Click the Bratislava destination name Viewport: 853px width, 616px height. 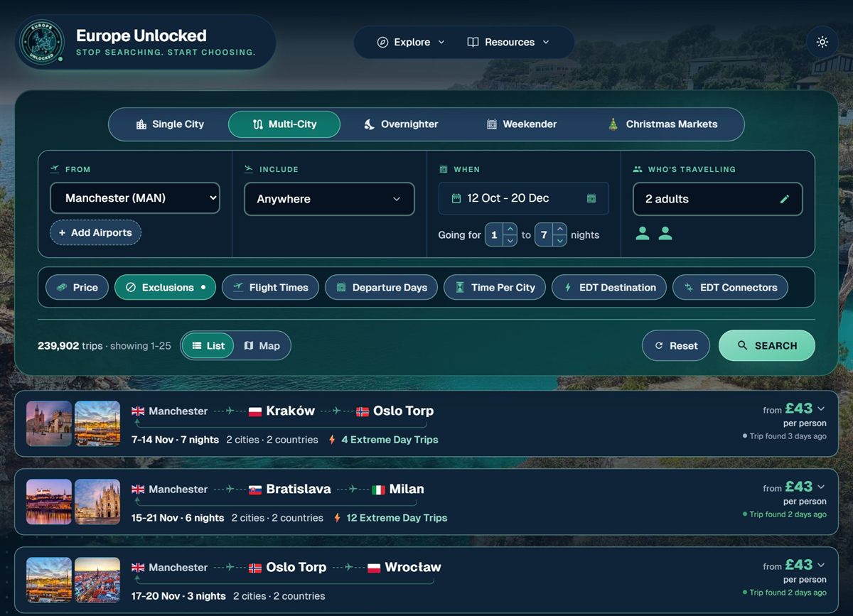point(299,489)
